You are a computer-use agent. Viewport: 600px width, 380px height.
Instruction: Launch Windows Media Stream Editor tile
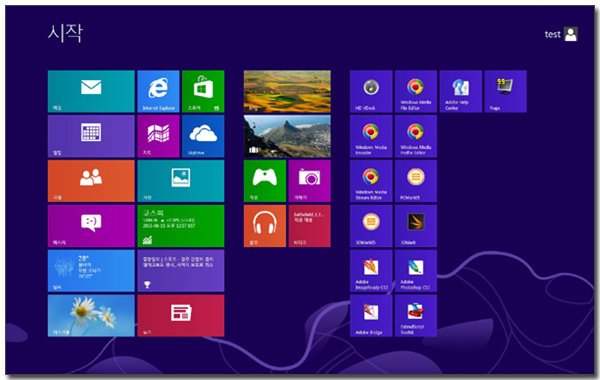coord(371,181)
